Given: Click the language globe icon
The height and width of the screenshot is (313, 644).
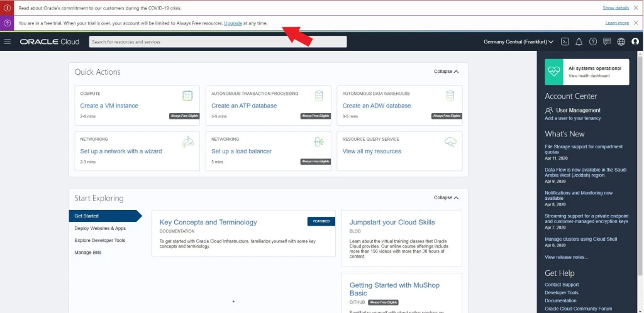Looking at the screenshot, I should 621,41.
